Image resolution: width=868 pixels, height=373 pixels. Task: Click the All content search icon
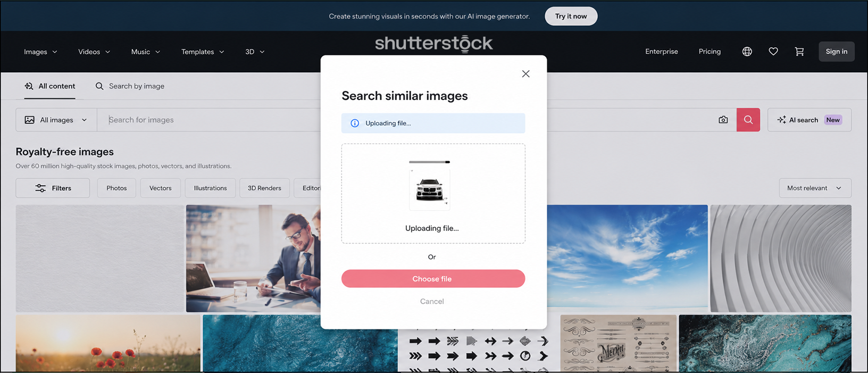pos(29,86)
